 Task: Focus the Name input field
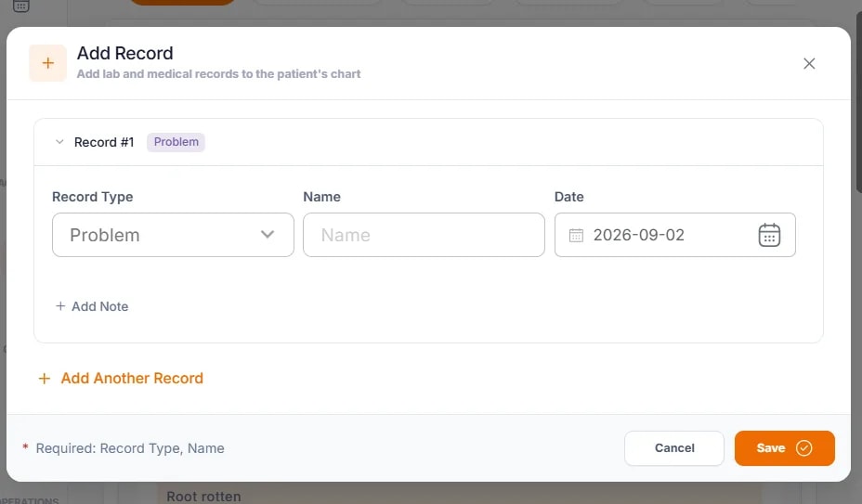click(424, 235)
